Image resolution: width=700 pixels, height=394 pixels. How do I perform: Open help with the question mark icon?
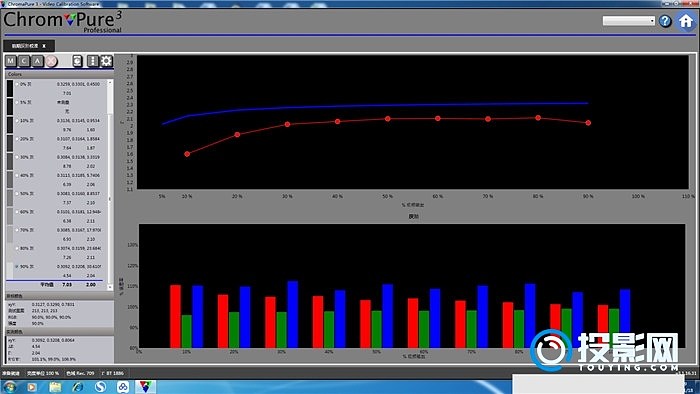point(665,21)
